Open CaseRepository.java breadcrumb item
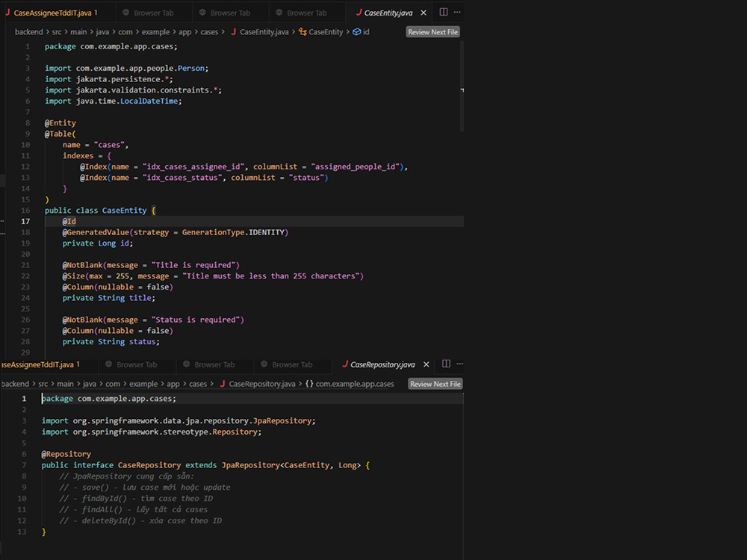This screenshot has height=560, width=747. click(262, 384)
